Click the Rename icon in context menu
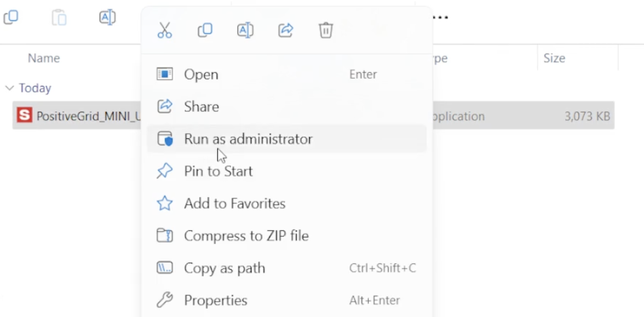The width and height of the screenshot is (644, 317). click(x=245, y=30)
